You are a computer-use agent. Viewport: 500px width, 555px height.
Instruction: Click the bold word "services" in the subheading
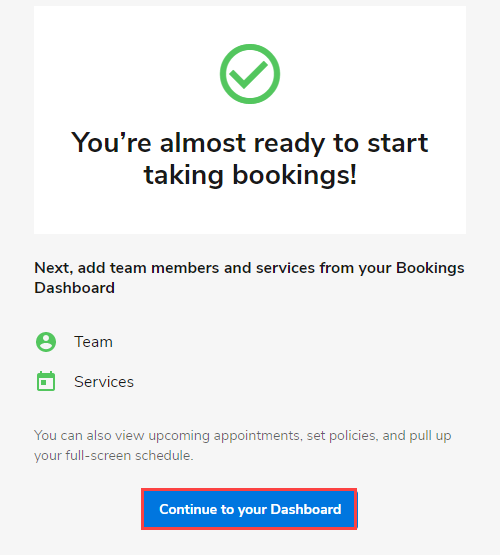(x=285, y=268)
